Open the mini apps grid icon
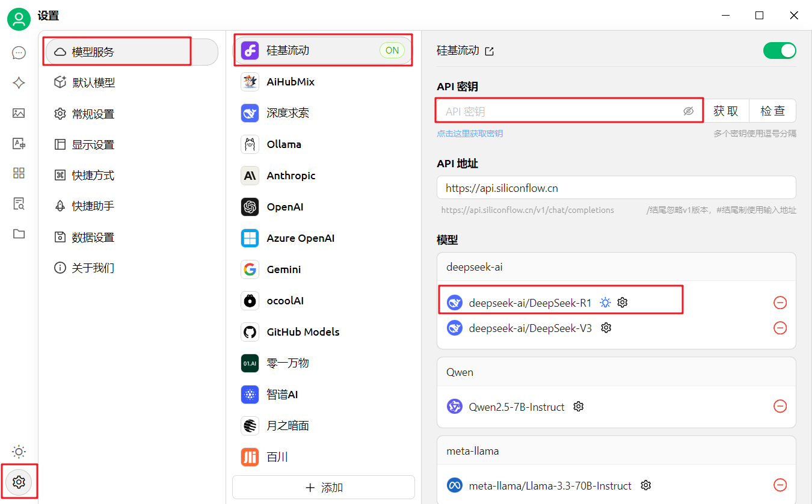 coord(19,173)
